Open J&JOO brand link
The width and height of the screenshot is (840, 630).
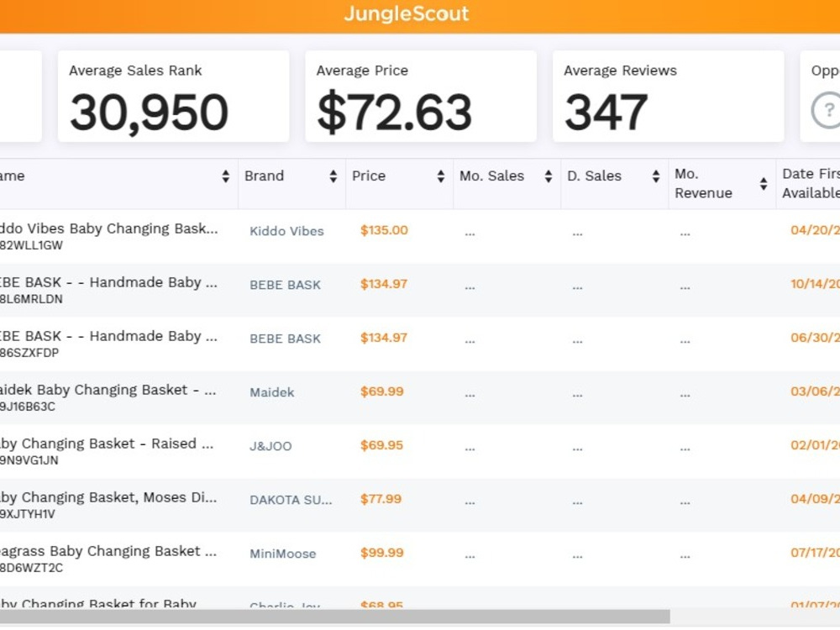270,446
